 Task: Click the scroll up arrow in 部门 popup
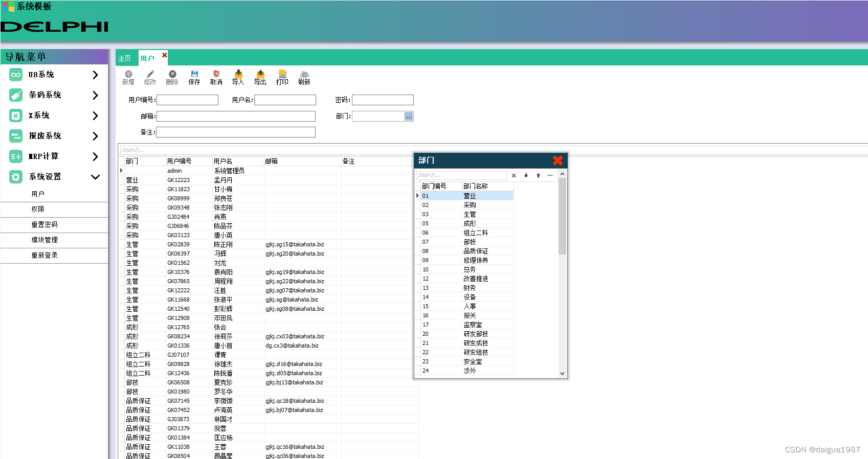562,174
